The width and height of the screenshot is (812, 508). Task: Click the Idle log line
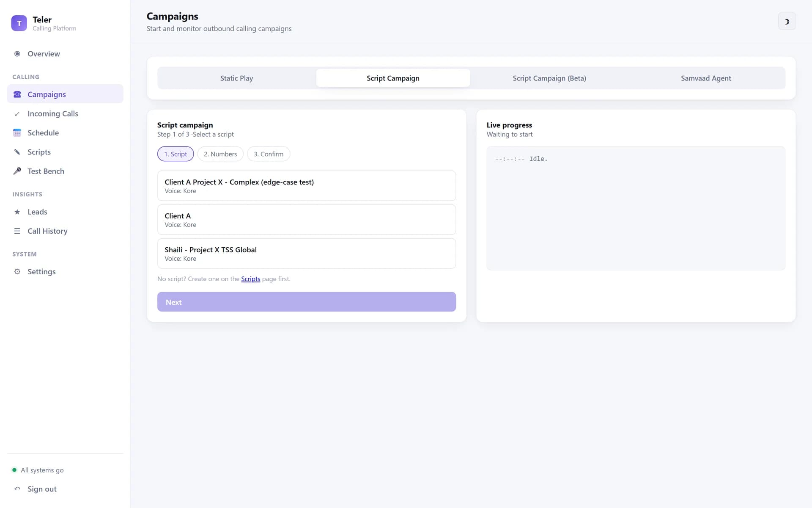[x=521, y=159]
